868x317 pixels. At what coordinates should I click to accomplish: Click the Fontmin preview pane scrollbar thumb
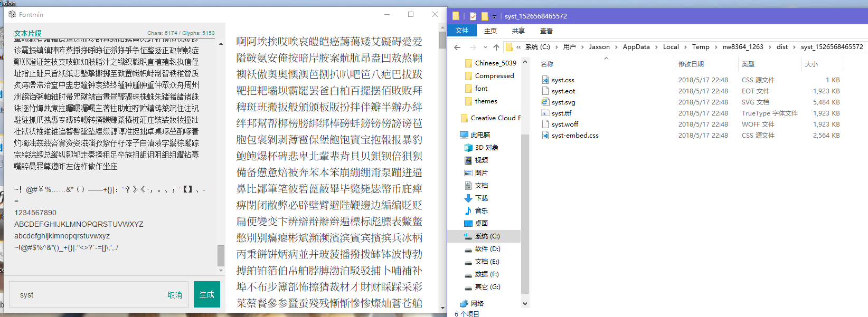pyautogui.click(x=442, y=40)
